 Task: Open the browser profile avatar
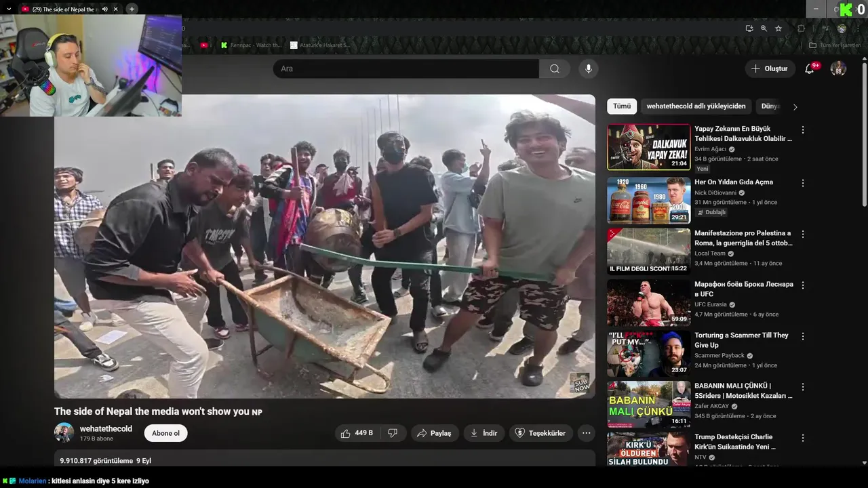(842, 28)
